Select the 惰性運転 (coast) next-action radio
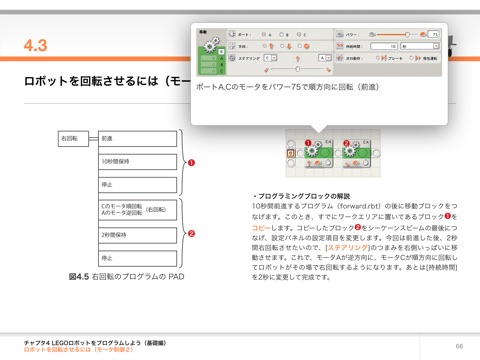 (411, 58)
